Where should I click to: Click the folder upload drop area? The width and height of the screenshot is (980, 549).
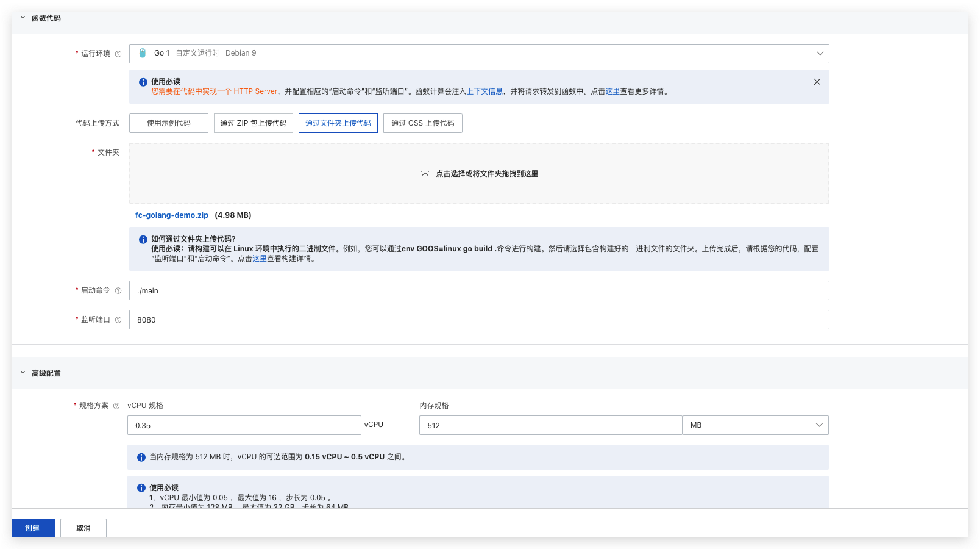point(479,173)
